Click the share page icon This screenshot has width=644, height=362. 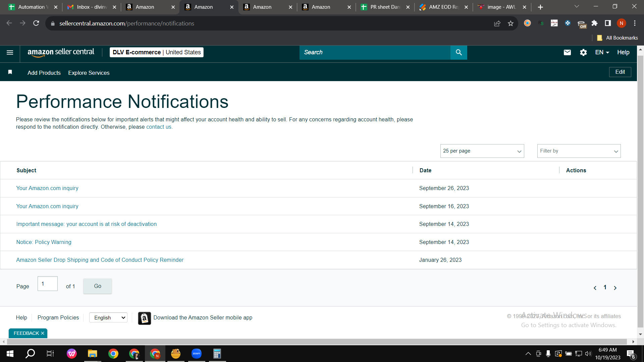[497, 23]
